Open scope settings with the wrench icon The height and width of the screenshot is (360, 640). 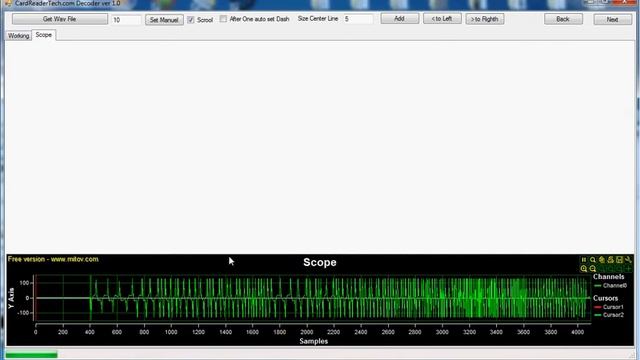[629, 260]
